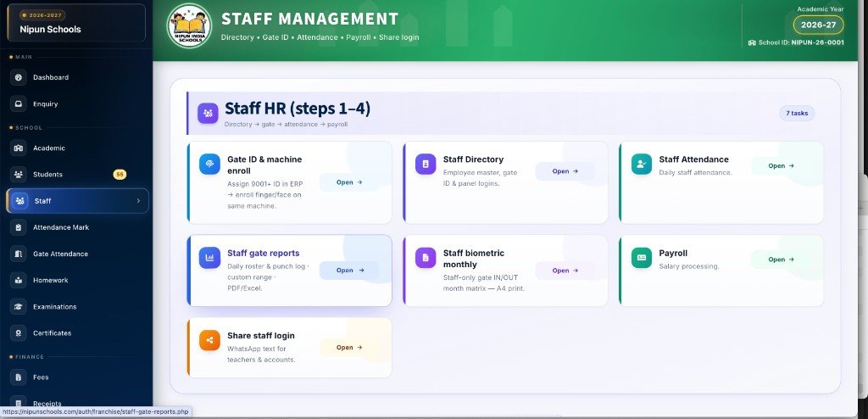Open the Dashboard menu item
This screenshot has width=868, height=419.
pyautogui.click(x=76, y=77)
